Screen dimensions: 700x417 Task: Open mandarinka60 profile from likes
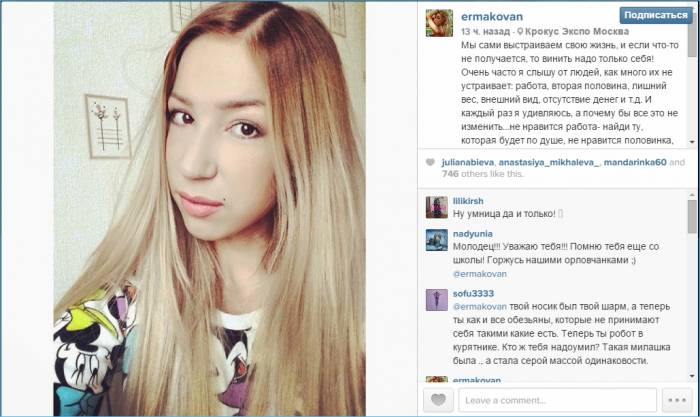tap(635, 162)
